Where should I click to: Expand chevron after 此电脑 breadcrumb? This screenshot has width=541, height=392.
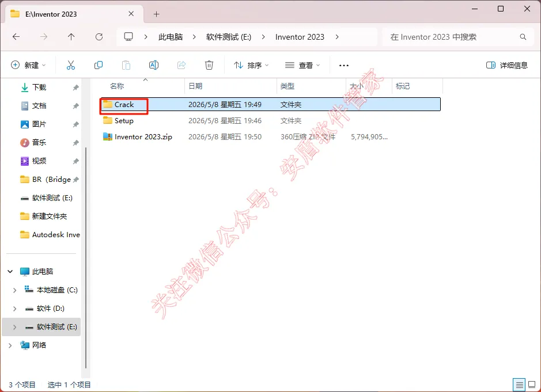pyautogui.click(x=194, y=37)
